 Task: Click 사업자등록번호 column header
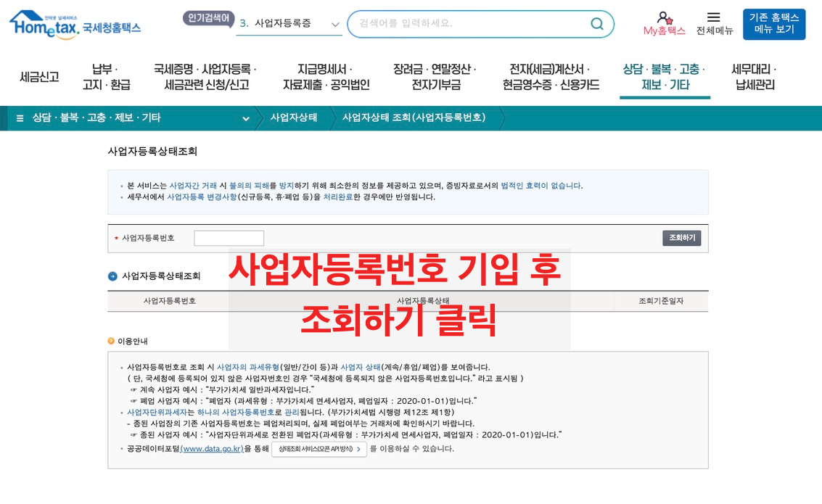coord(170,301)
